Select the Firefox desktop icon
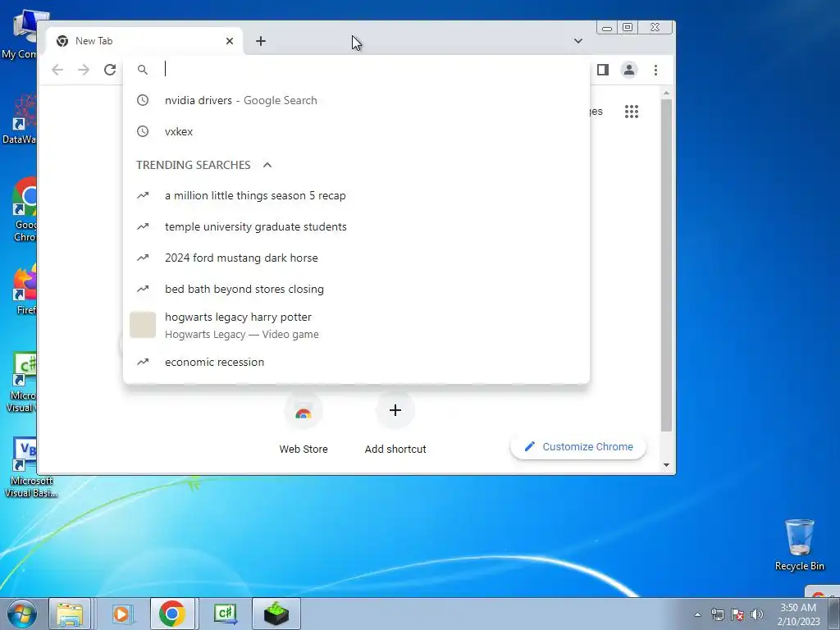The image size is (840, 630). point(25,290)
